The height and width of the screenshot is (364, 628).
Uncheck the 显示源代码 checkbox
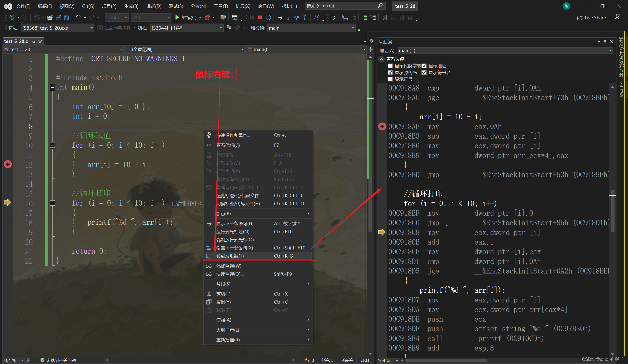point(390,73)
